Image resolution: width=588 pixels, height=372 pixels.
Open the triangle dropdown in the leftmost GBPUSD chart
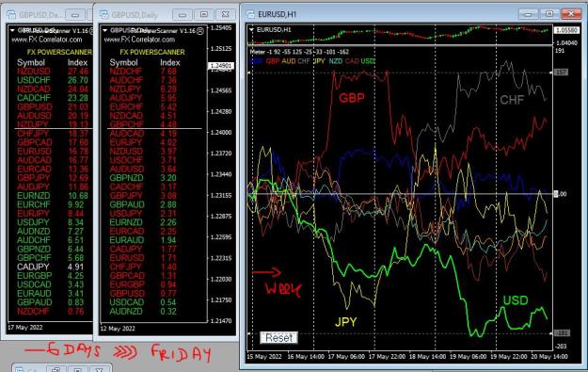click(x=12, y=30)
